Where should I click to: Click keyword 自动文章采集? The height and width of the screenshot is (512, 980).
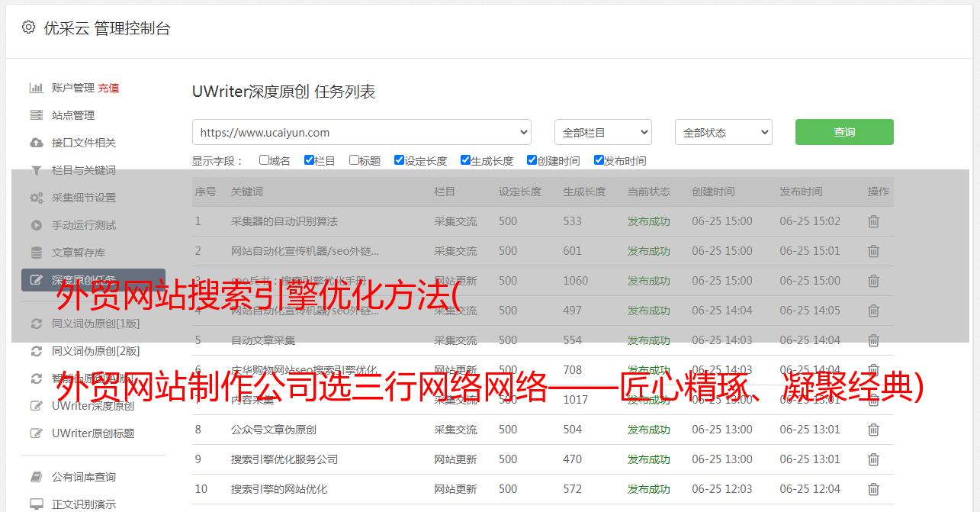[263, 340]
